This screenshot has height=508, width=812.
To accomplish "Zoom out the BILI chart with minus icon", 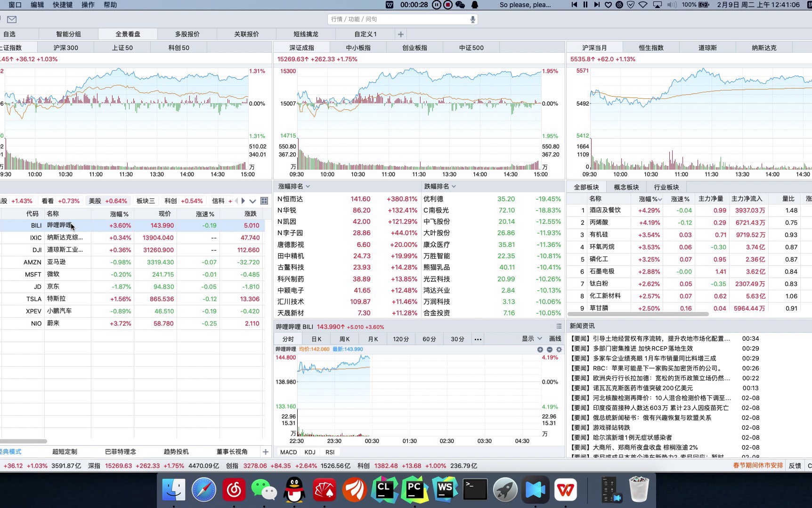I will click(x=549, y=349).
